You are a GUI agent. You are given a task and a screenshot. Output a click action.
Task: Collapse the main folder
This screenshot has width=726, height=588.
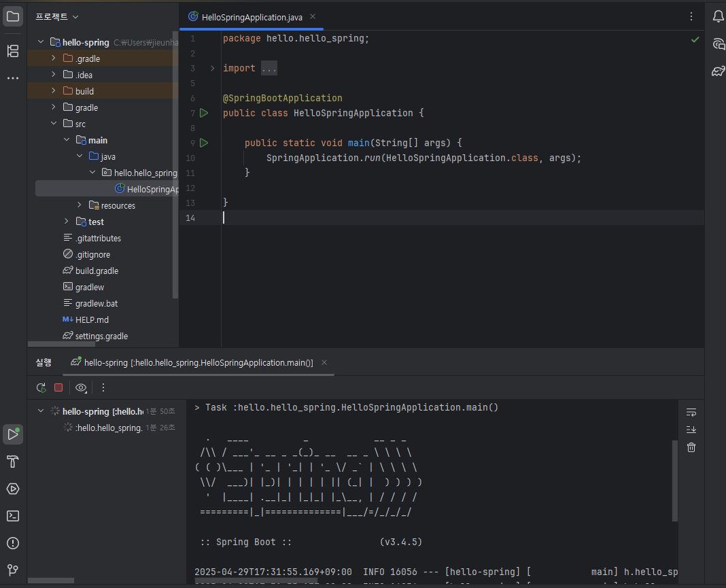pos(67,140)
